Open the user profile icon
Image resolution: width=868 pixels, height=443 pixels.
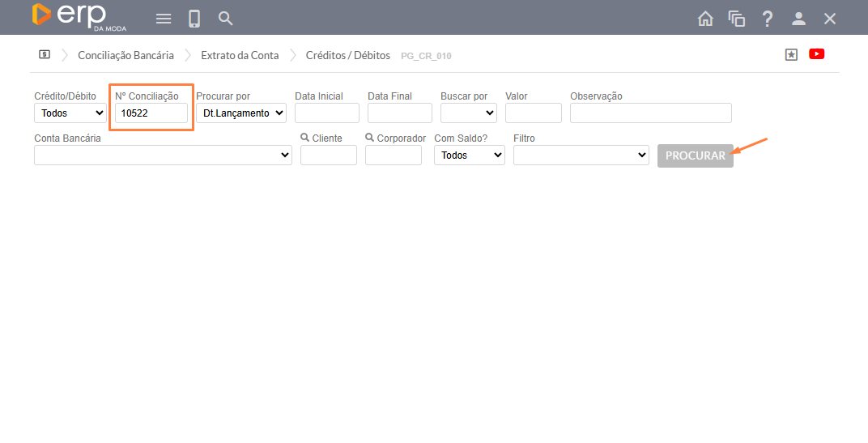click(798, 19)
